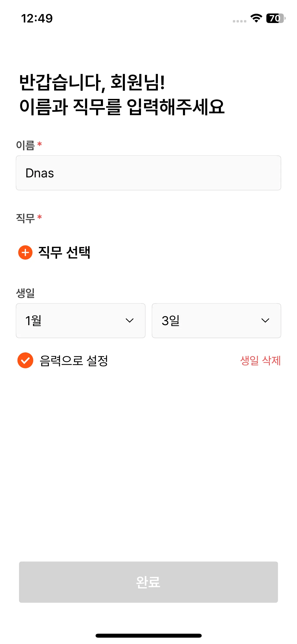Viewport: 297px width, 644px height.
Task: Click the chevron arrow in month selector
Action: click(x=130, y=320)
